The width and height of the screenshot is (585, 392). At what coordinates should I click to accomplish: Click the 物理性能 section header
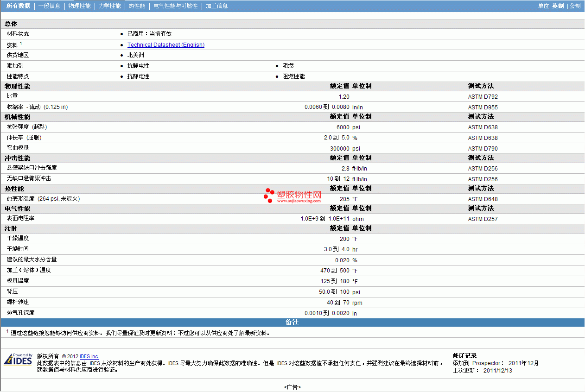tap(18, 86)
